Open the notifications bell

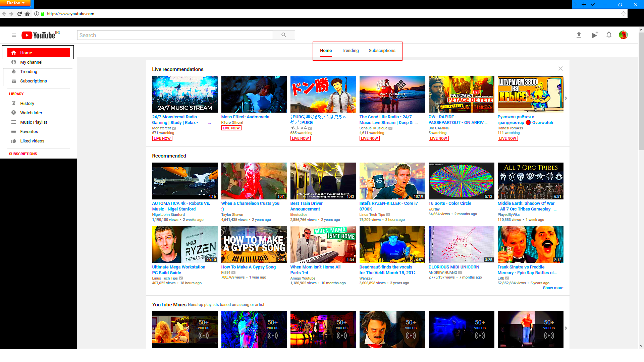pyautogui.click(x=609, y=35)
